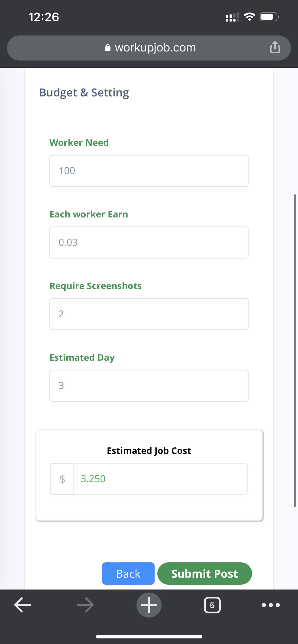Image resolution: width=298 pixels, height=644 pixels.
Task: Tap the workupjob.com address bar
Action: [149, 48]
